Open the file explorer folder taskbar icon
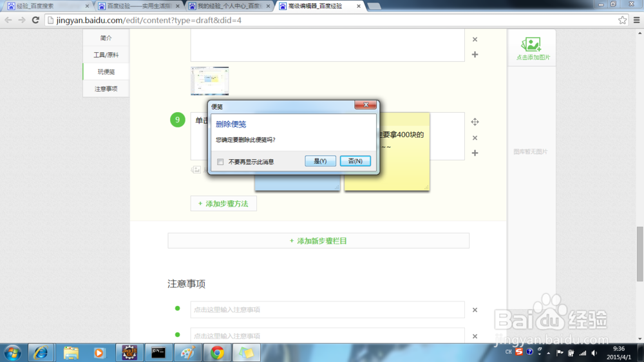Screen dimensions: 644x362 click(x=71, y=353)
